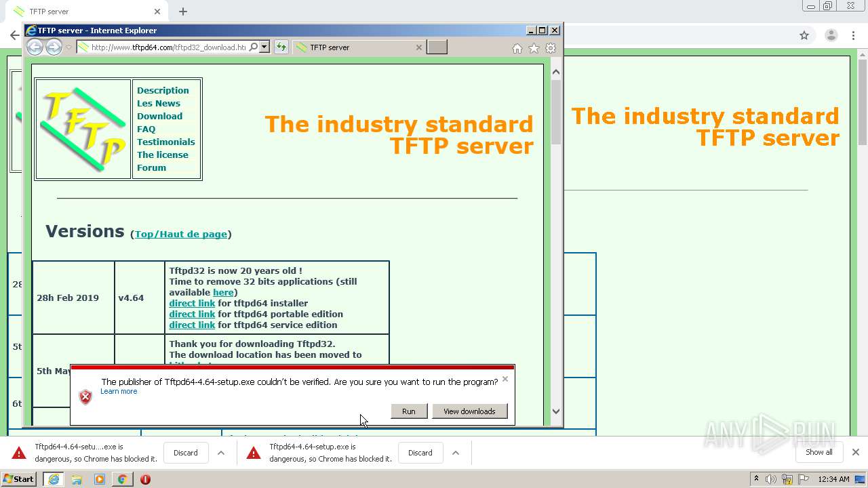This screenshot has height=488, width=868.
Task: Open IE Favorites star
Action: click(x=534, y=48)
